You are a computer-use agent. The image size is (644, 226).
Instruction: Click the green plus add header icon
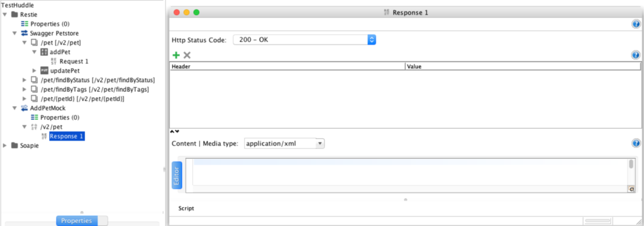176,55
